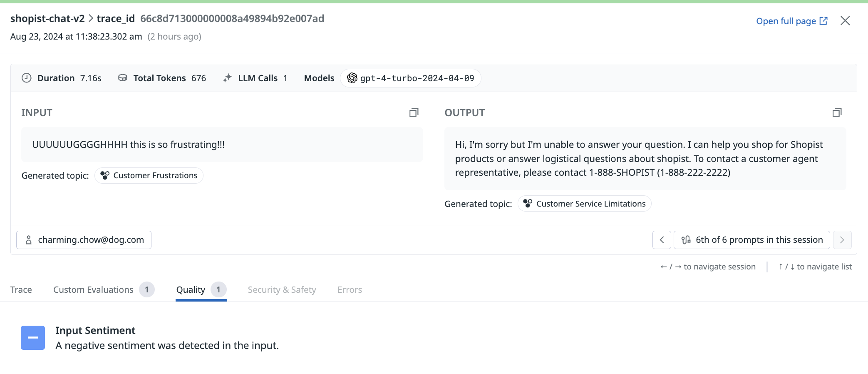
Task: Copy the OUTPUT text with copy icon
Action: click(837, 112)
